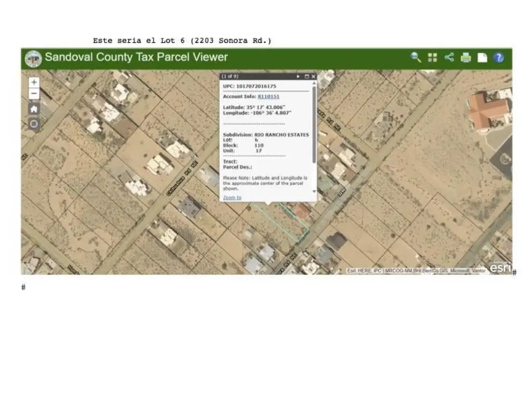Open the basemap gallery grid icon
This screenshot has height=411, width=532.
point(432,57)
